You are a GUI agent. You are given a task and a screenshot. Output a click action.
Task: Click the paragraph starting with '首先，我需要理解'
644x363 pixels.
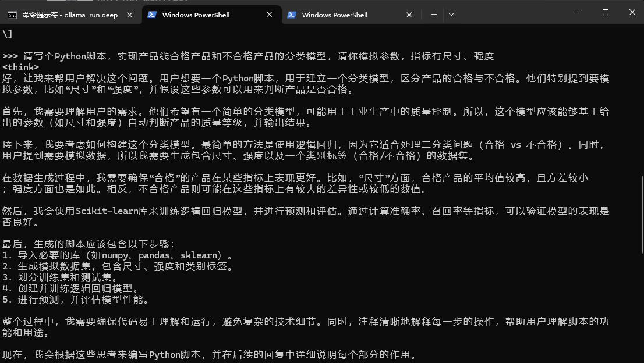[x=306, y=117]
